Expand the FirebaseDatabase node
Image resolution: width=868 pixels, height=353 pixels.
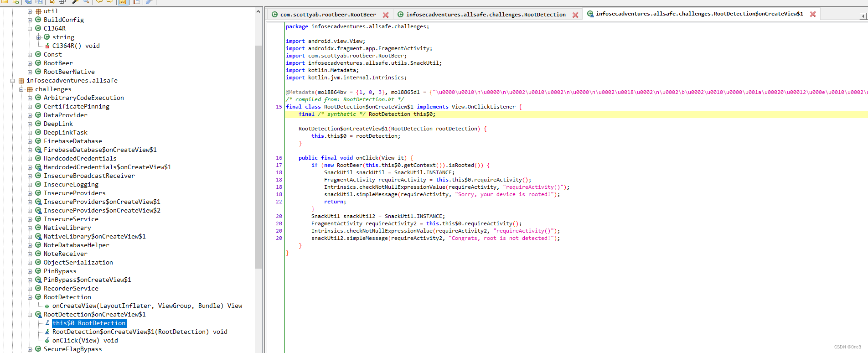pyautogui.click(x=30, y=141)
